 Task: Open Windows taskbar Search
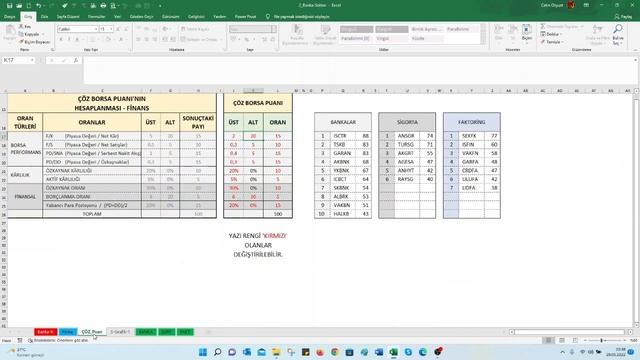point(218,352)
